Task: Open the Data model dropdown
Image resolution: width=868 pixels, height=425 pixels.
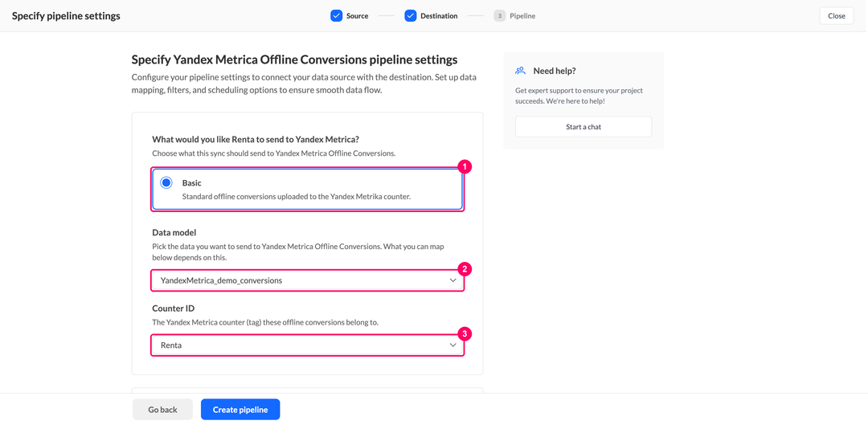Action: point(307,280)
